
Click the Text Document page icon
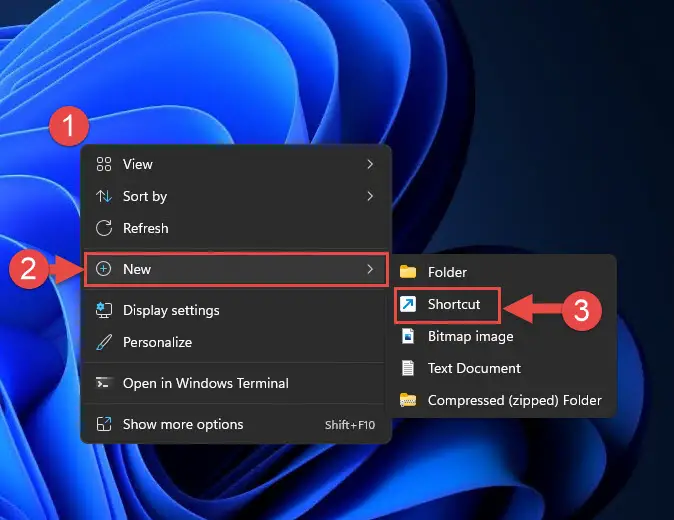pyautogui.click(x=408, y=368)
